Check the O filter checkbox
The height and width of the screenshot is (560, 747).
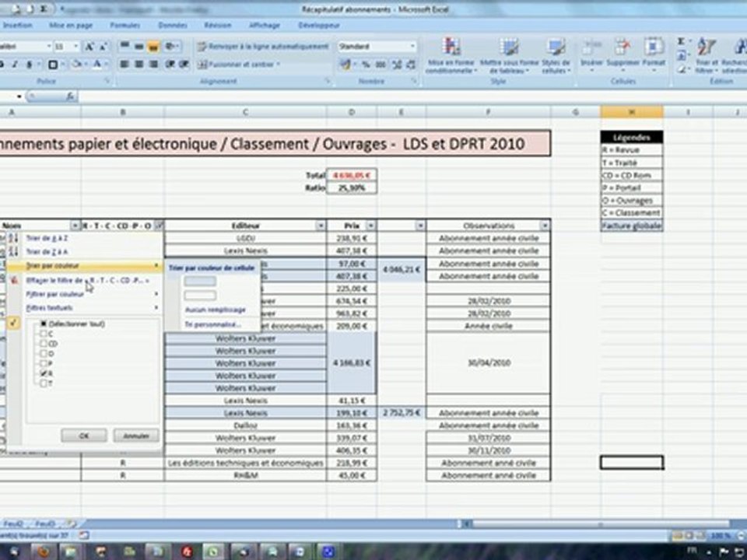click(44, 353)
